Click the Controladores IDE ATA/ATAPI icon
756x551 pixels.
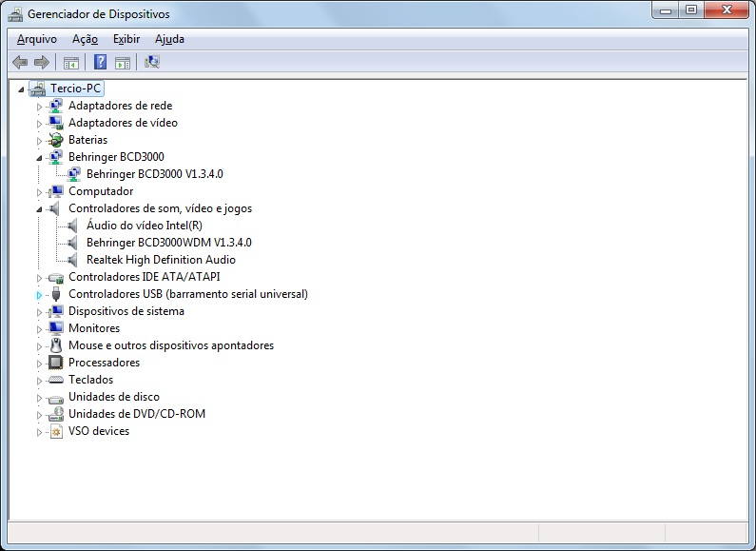pyautogui.click(x=56, y=278)
